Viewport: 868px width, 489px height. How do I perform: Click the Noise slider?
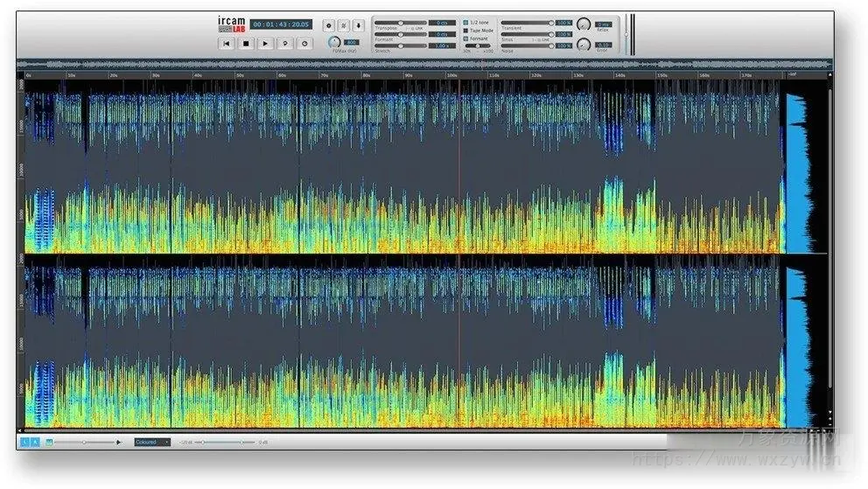pyautogui.click(x=527, y=45)
